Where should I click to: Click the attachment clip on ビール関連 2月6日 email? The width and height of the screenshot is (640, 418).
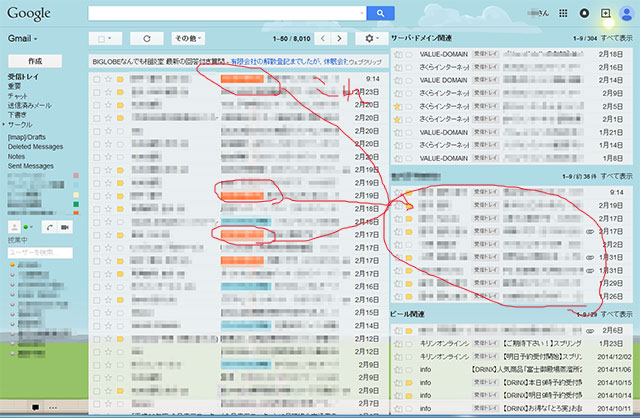click(590, 331)
